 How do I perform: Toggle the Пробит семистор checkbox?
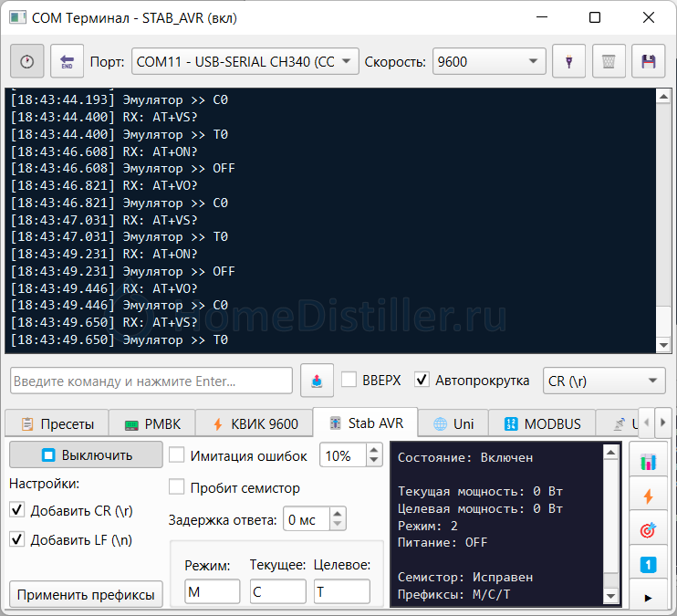177,487
